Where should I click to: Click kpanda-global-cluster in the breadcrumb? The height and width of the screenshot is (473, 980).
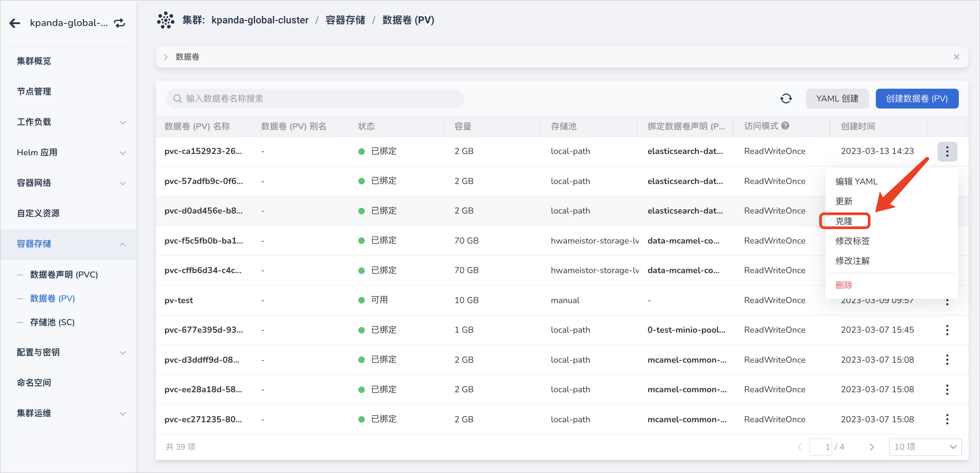pos(260,20)
